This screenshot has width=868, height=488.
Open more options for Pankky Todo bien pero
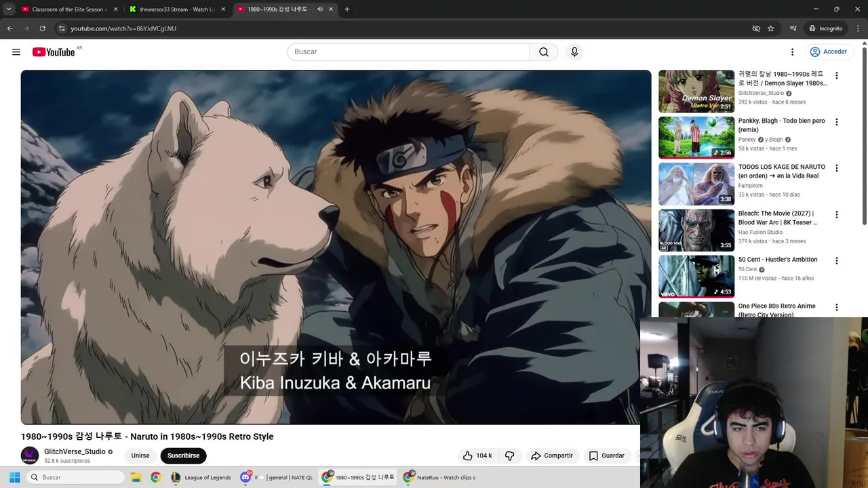(x=836, y=122)
